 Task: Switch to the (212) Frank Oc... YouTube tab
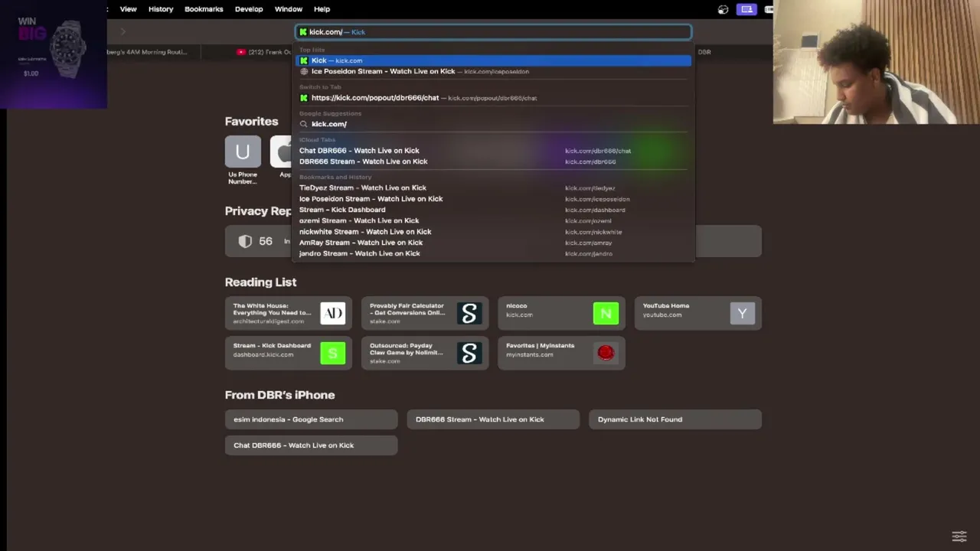point(265,52)
